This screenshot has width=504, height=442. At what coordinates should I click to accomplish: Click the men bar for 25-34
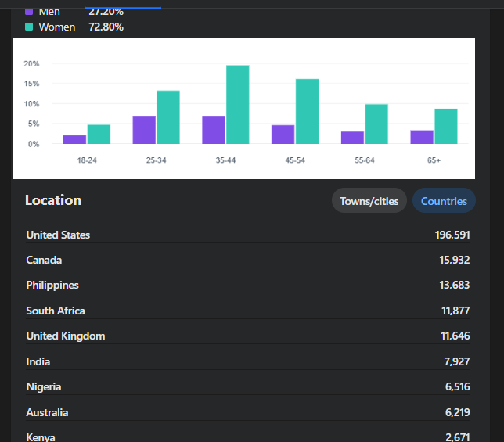[x=144, y=130]
